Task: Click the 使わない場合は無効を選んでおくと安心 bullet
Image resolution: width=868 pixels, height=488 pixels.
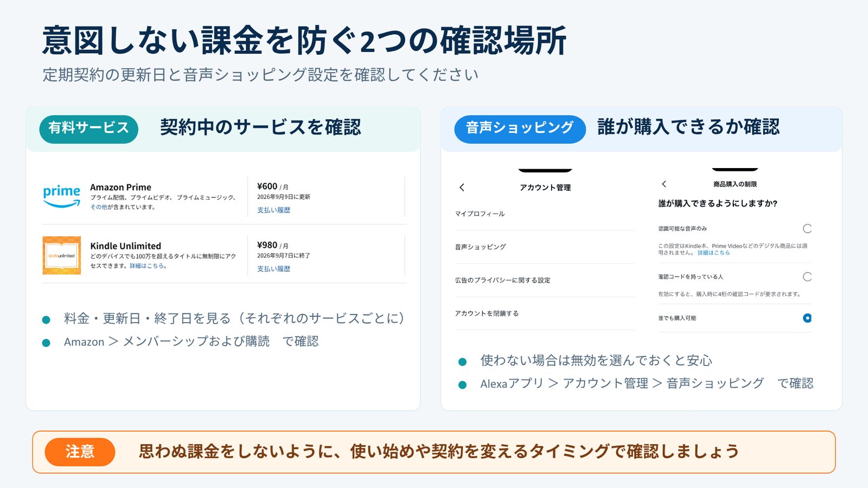Action: click(596, 361)
